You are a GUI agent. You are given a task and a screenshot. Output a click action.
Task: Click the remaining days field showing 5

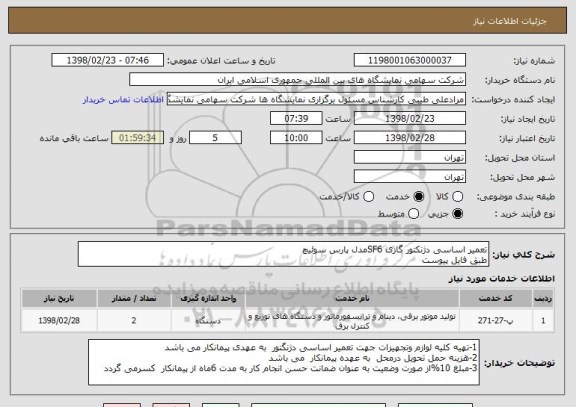(x=215, y=138)
